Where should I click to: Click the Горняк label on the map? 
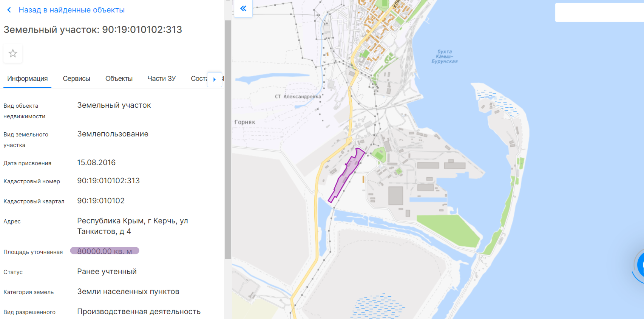pos(245,122)
